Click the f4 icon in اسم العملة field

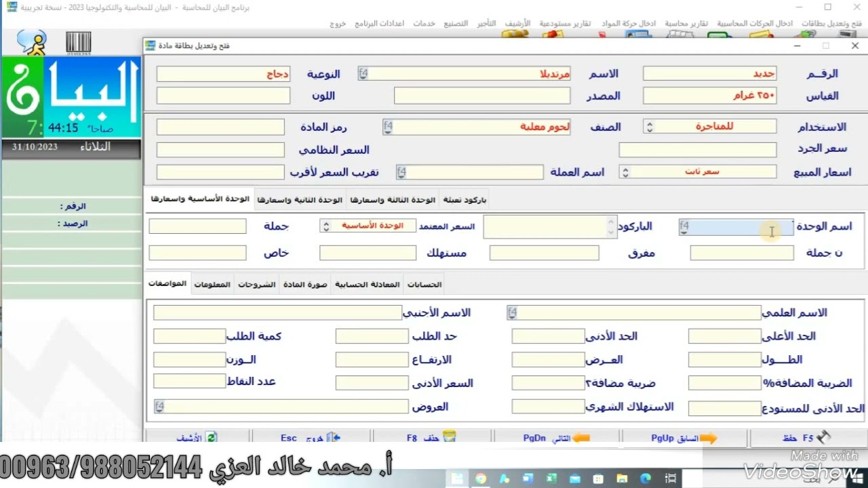[x=401, y=172]
